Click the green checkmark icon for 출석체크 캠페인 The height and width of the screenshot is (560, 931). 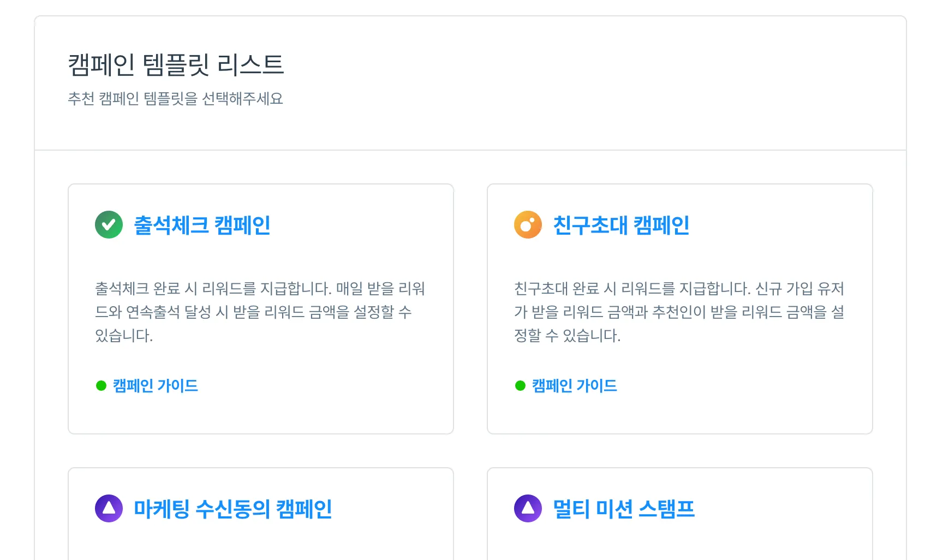109,225
